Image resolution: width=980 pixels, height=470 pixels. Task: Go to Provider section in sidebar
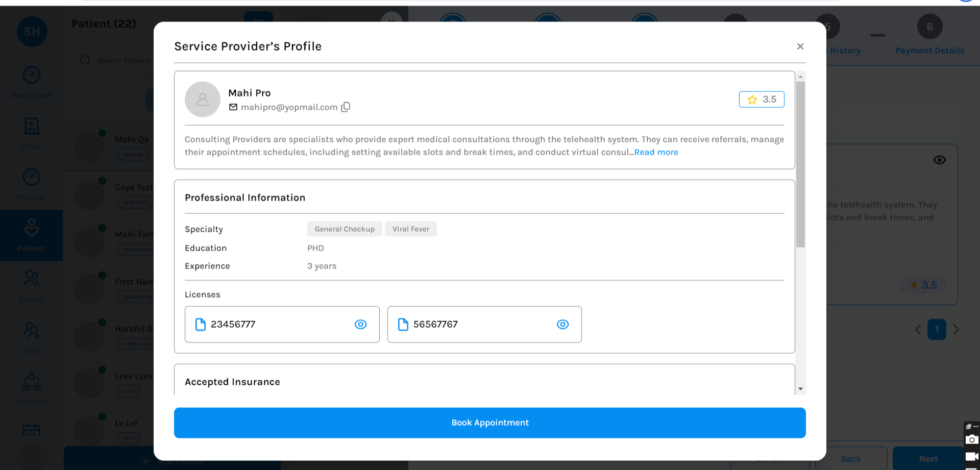coord(32,184)
